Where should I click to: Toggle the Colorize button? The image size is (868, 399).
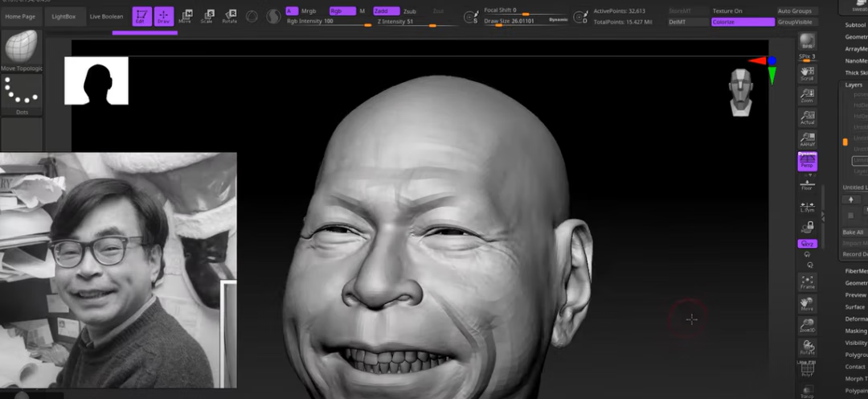[x=743, y=23]
